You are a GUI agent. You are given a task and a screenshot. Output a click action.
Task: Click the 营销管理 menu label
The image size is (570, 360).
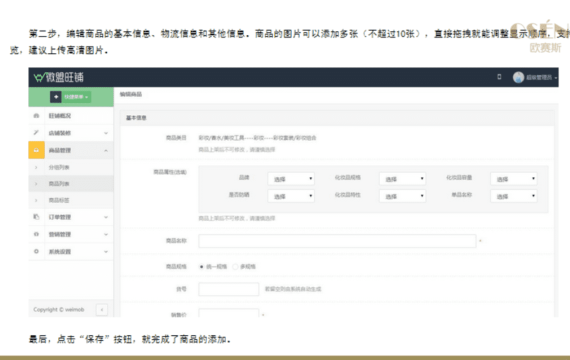pos(60,234)
